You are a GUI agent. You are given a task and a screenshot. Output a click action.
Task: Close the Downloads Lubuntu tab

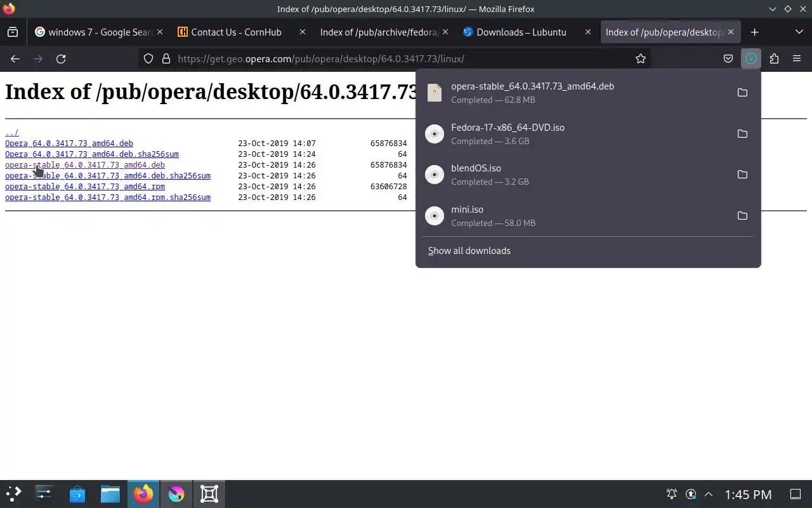[x=588, y=32]
